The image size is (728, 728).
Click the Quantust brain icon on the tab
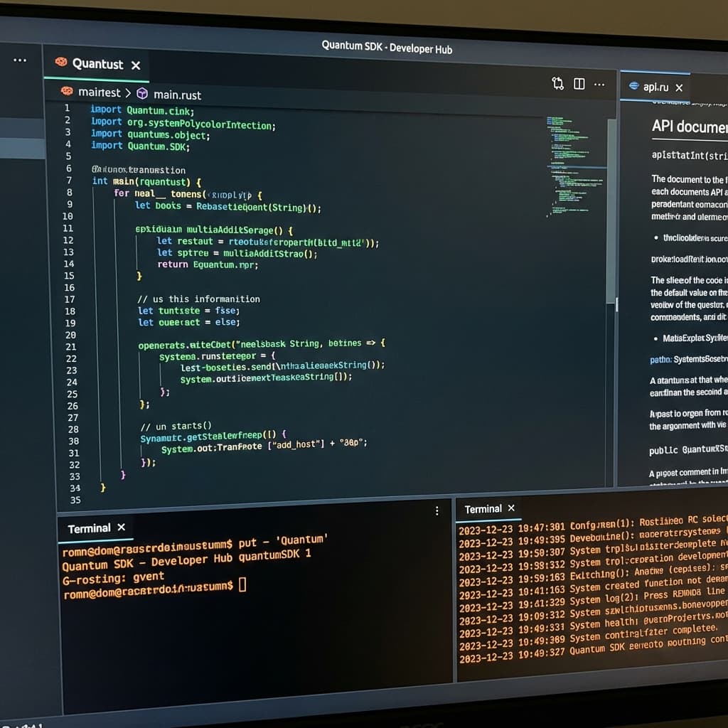(60, 63)
